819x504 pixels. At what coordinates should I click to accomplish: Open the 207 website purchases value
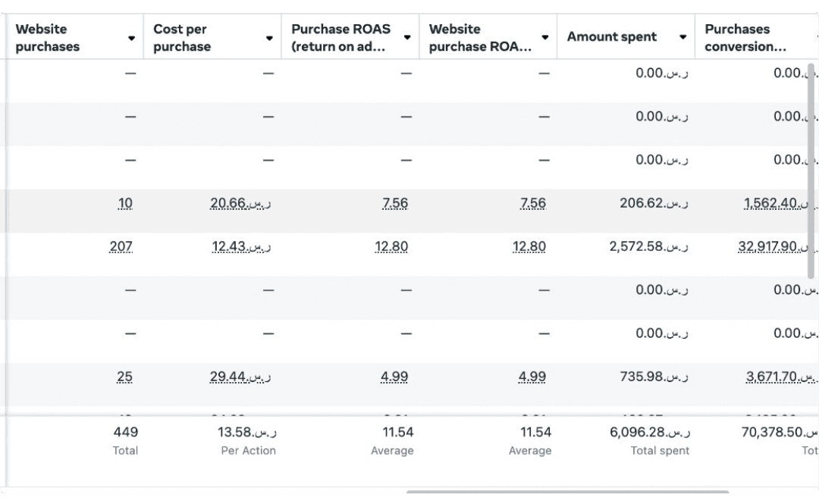point(121,246)
